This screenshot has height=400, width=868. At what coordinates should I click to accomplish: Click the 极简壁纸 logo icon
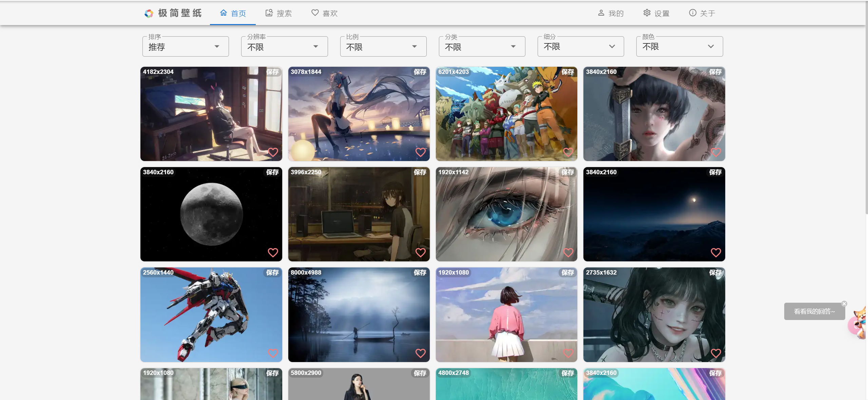point(149,14)
